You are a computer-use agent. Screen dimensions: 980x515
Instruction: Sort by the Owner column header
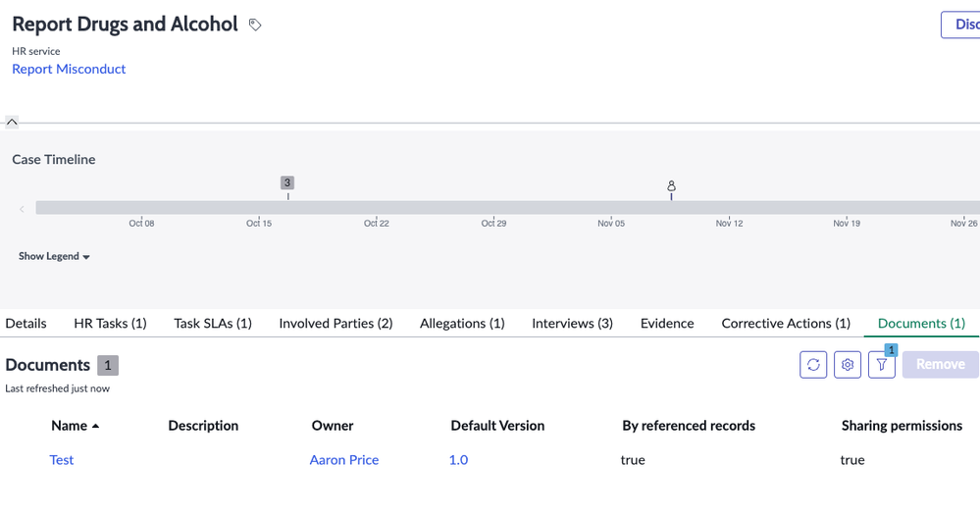(333, 426)
